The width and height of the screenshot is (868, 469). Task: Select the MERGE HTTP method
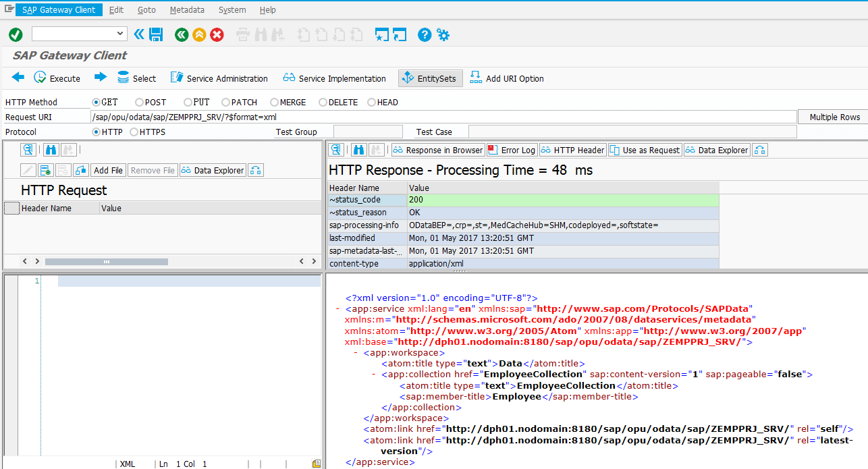pos(274,103)
